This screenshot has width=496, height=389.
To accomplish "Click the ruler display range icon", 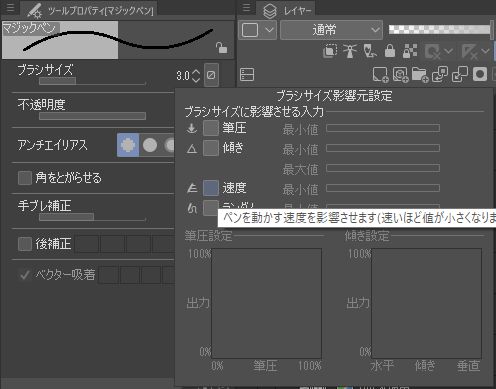I will click(469, 52).
